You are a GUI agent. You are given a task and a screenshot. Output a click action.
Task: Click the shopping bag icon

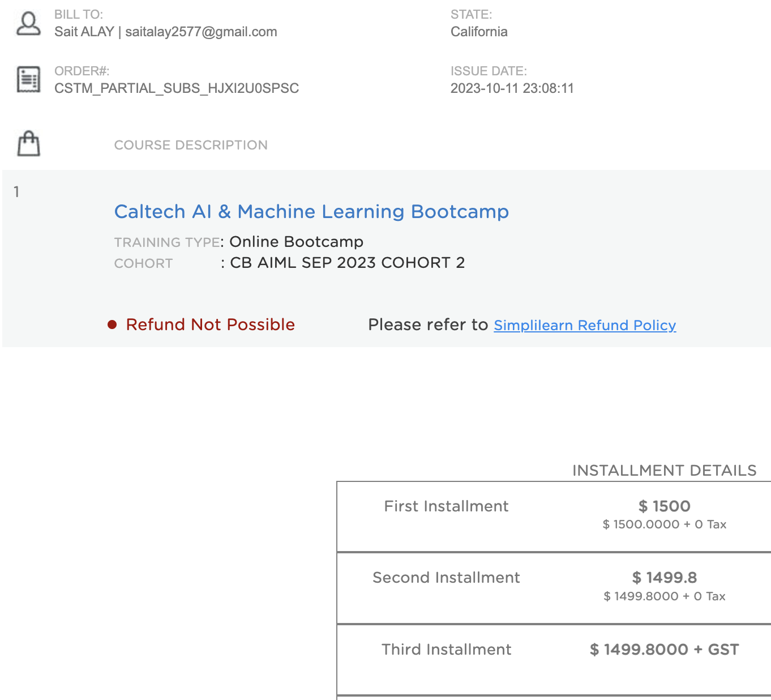(28, 143)
